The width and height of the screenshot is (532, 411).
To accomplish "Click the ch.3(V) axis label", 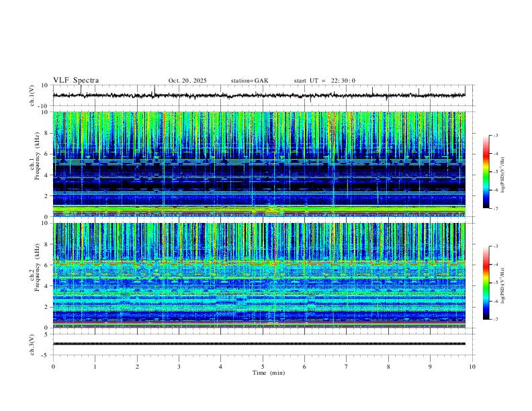I will click(x=32, y=345).
